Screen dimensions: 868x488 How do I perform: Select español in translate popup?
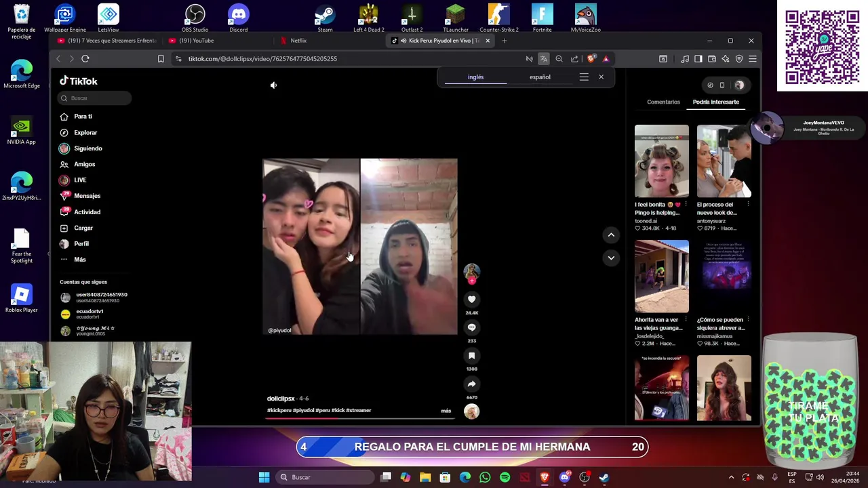tap(540, 77)
